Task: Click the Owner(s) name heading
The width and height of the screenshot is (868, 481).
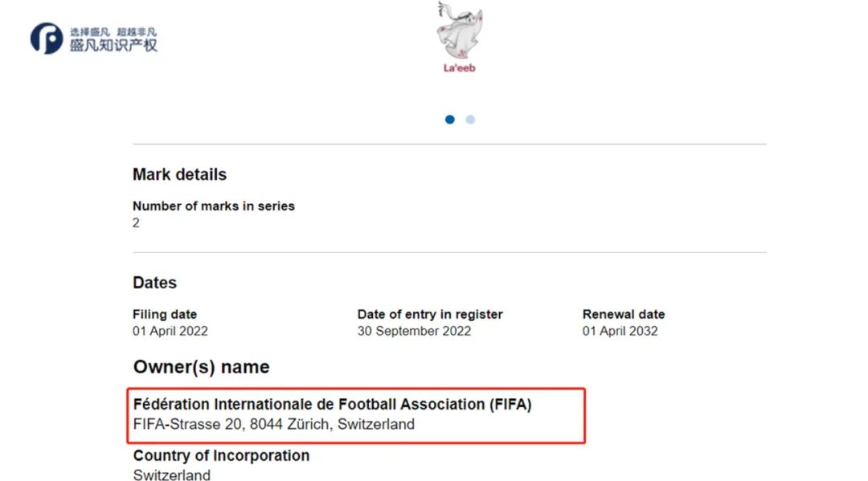Action: 201,367
